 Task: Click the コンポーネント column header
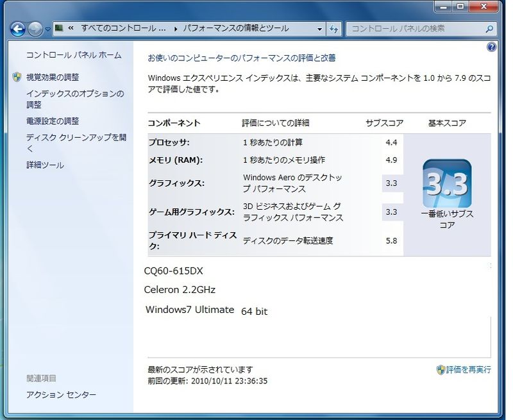click(x=174, y=123)
